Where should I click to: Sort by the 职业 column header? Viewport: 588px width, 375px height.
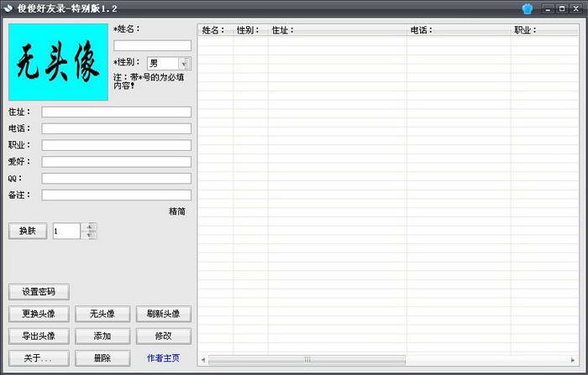544,30
